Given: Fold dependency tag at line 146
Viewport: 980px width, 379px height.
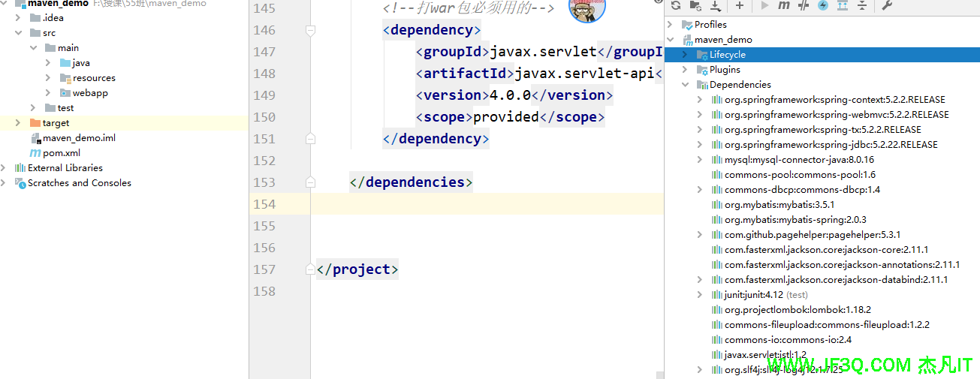Looking at the screenshot, I should pos(310,31).
